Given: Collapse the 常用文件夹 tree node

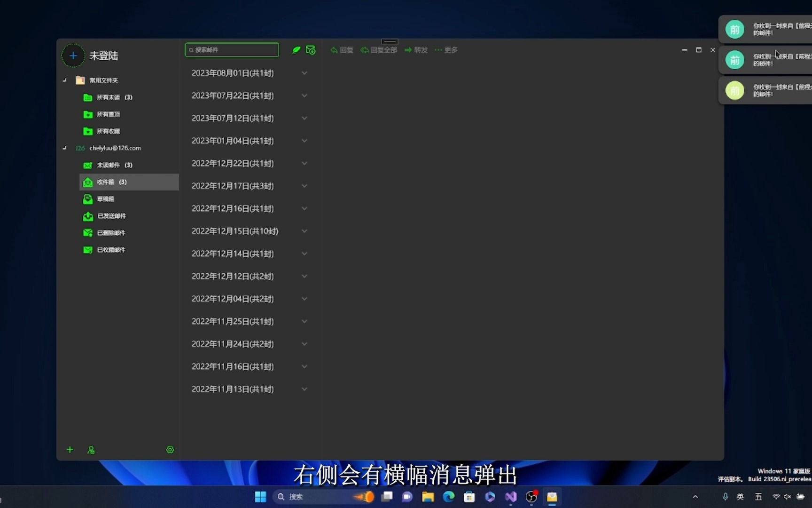Looking at the screenshot, I should coord(65,80).
